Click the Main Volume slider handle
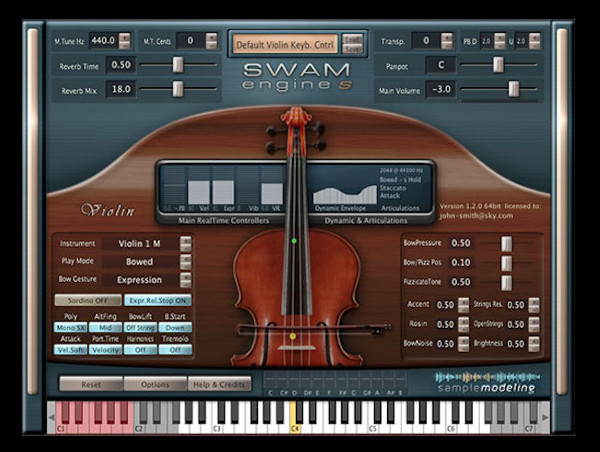 (513, 89)
